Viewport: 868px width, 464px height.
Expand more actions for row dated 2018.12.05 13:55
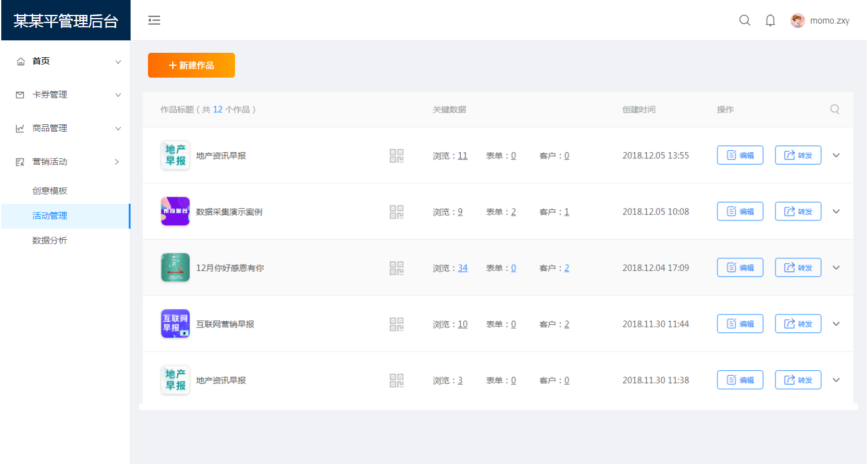coord(836,155)
